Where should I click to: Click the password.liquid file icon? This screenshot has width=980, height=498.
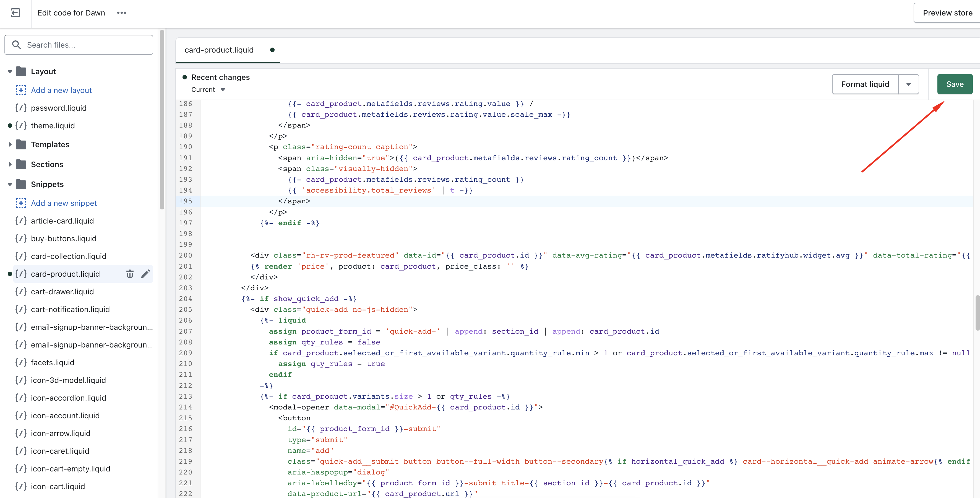21,108
